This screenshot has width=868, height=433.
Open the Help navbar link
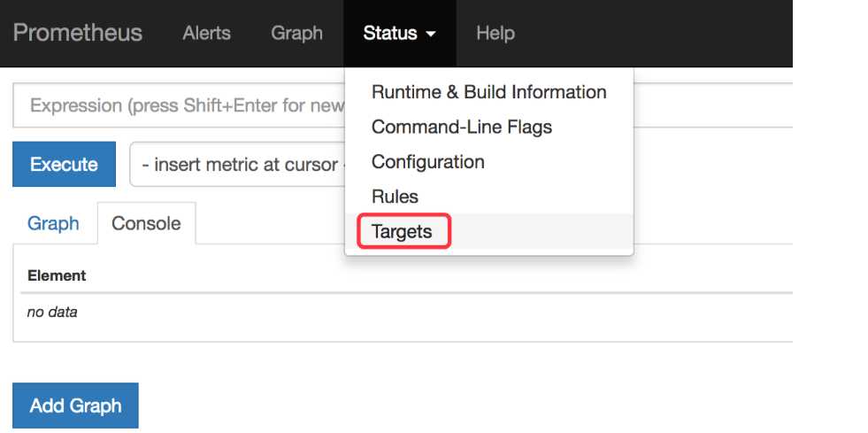pyautogui.click(x=495, y=33)
